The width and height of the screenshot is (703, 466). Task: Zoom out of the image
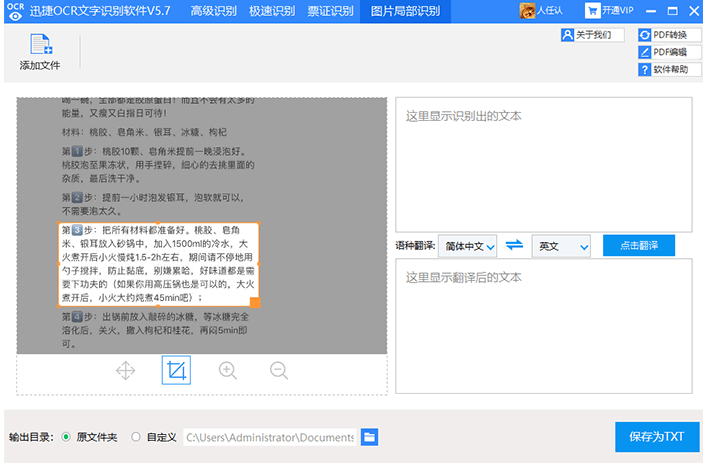coord(279,371)
